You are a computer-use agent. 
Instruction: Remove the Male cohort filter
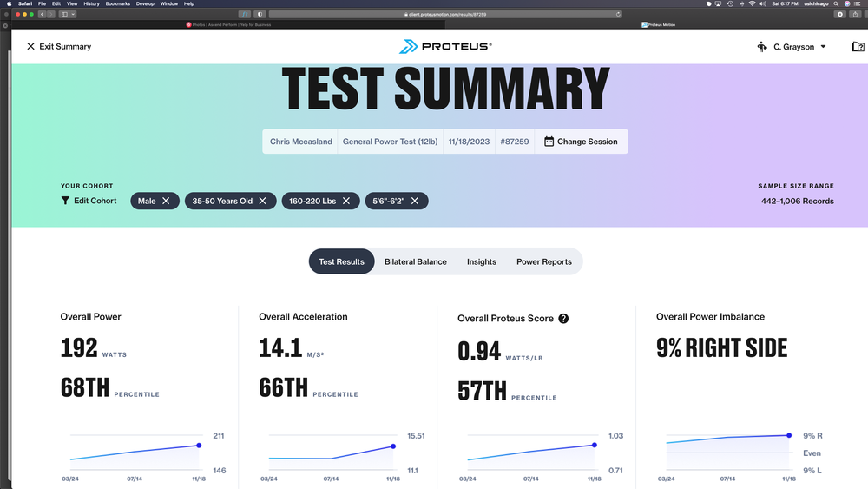[x=166, y=201]
